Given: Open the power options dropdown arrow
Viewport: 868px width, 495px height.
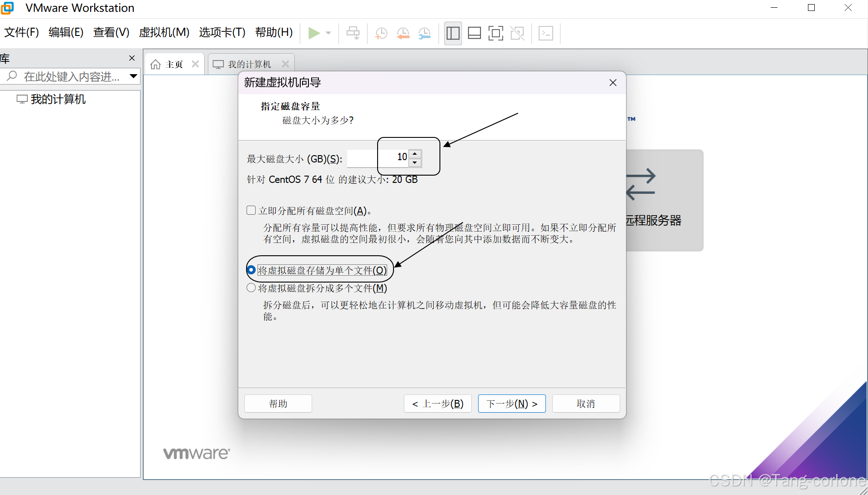Looking at the screenshot, I should [x=328, y=33].
